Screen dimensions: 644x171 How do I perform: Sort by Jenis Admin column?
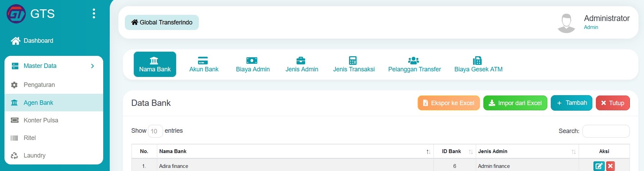pyautogui.click(x=527, y=151)
